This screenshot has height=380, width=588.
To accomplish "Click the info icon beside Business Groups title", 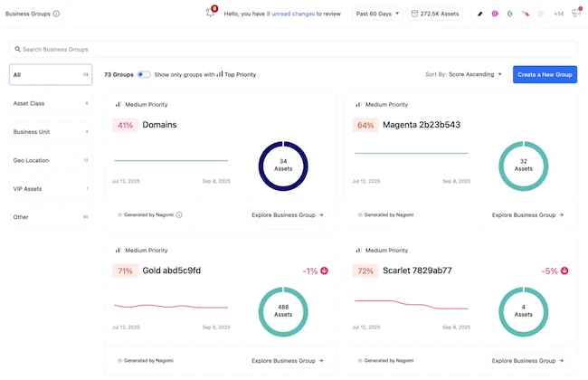I will pos(56,14).
